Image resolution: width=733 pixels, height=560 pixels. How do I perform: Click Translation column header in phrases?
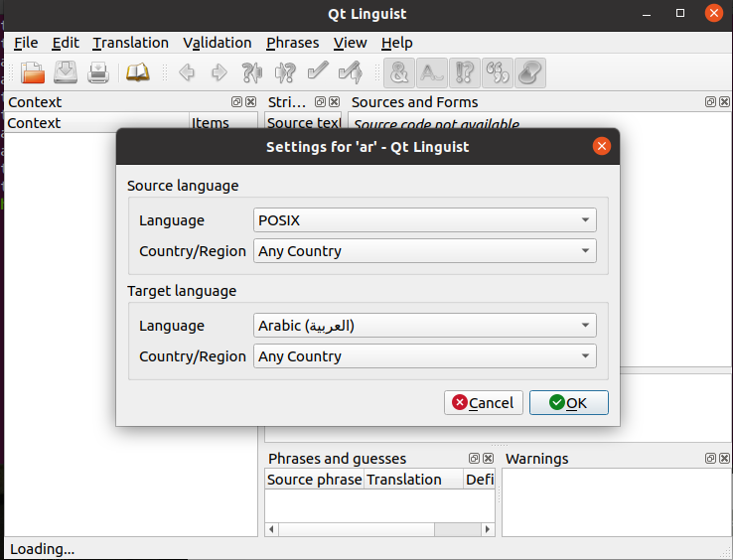click(x=413, y=480)
